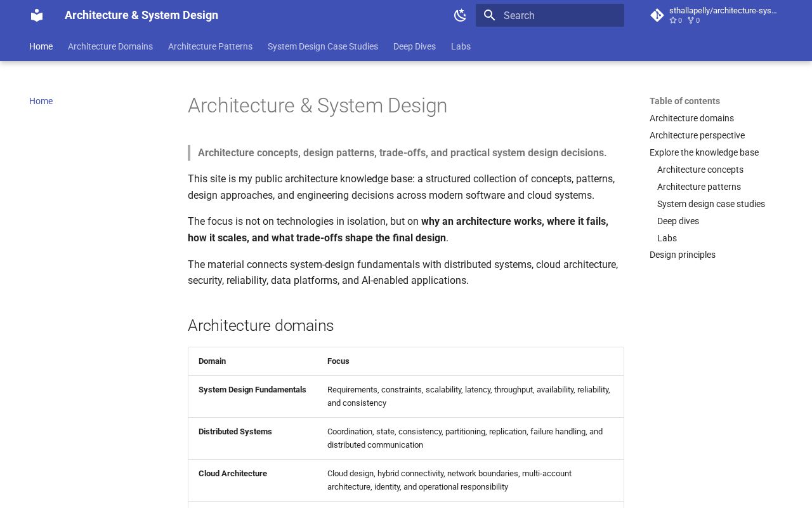Select the Labs tab
812x508 pixels.
(x=461, y=46)
